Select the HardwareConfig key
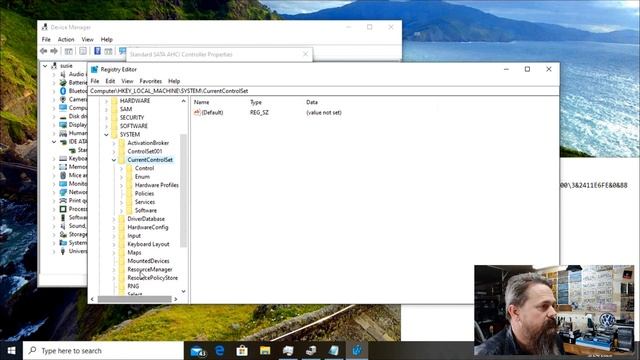The height and width of the screenshot is (360, 640). click(x=148, y=227)
